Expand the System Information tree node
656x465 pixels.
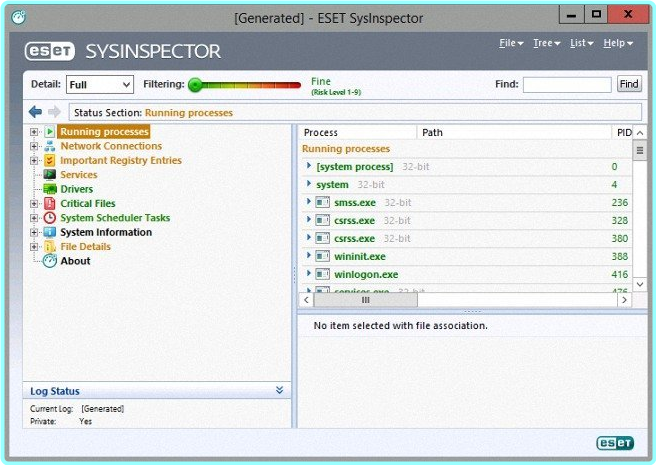pyautogui.click(x=34, y=232)
